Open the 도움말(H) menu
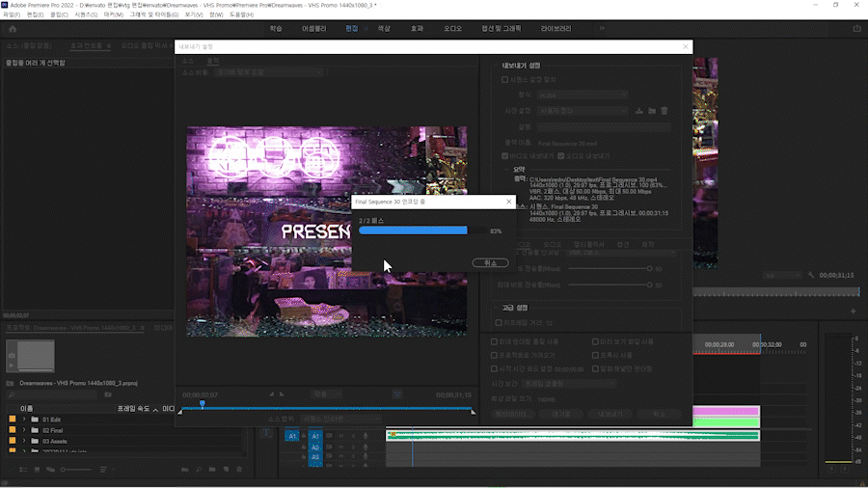 [241, 14]
